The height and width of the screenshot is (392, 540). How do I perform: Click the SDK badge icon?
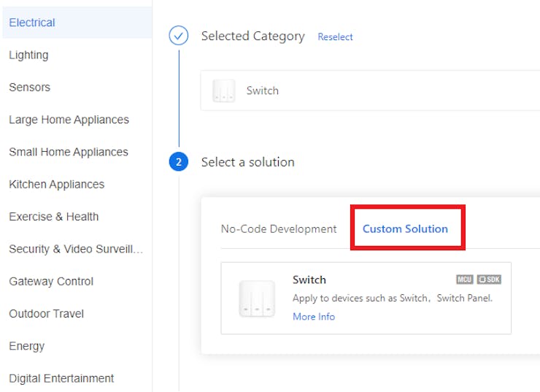pyautogui.click(x=489, y=280)
